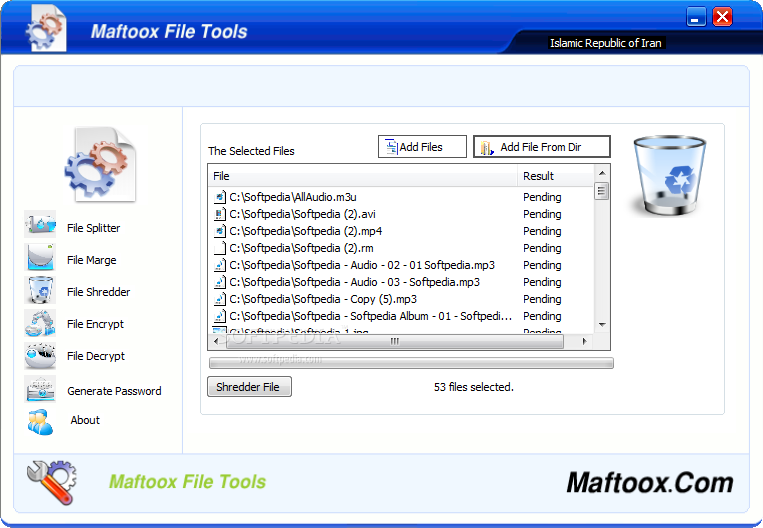Click the About people icon
The width and height of the screenshot is (763, 528).
[40, 421]
